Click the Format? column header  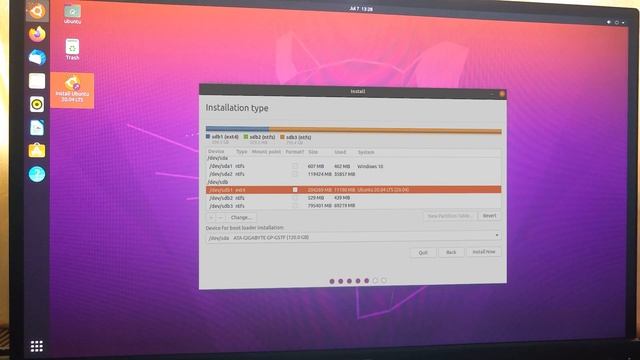[294, 152]
